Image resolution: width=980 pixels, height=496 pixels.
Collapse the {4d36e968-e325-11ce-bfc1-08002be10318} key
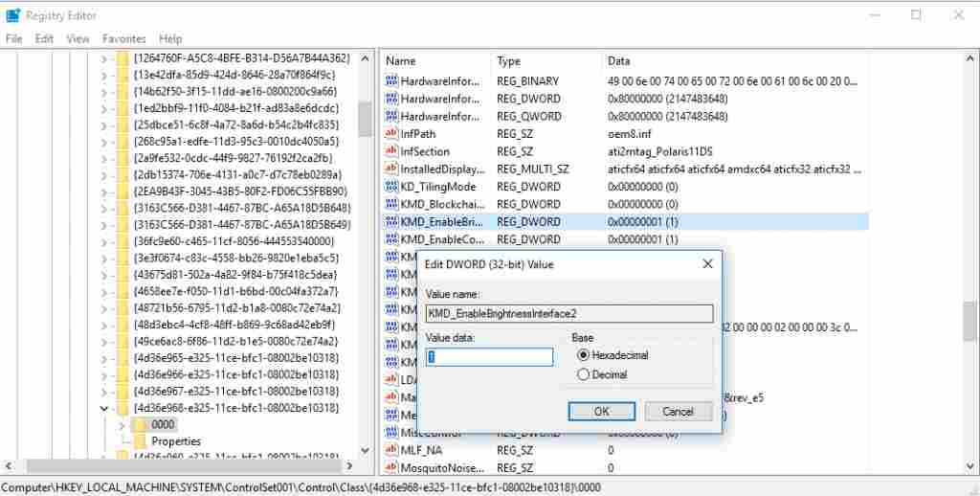[x=104, y=409]
